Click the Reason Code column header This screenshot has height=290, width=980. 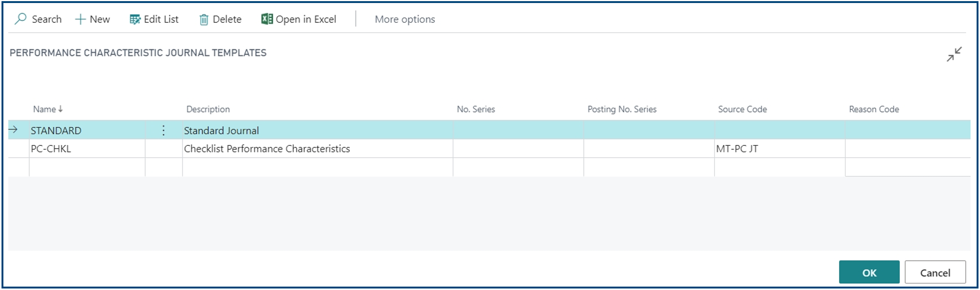pos(874,109)
